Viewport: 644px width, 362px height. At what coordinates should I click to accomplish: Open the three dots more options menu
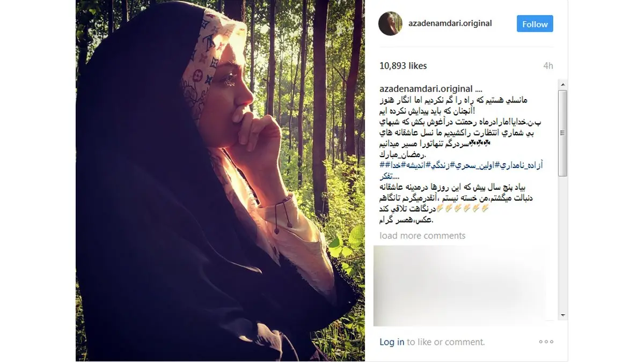[x=546, y=342]
